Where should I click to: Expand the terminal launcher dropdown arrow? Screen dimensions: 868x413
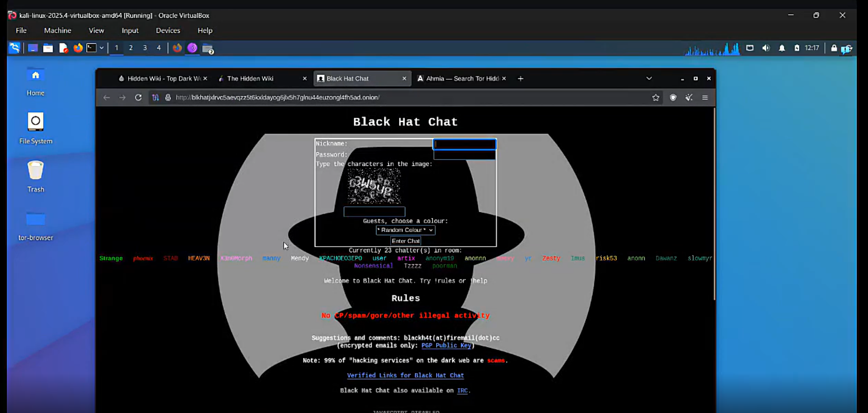102,48
